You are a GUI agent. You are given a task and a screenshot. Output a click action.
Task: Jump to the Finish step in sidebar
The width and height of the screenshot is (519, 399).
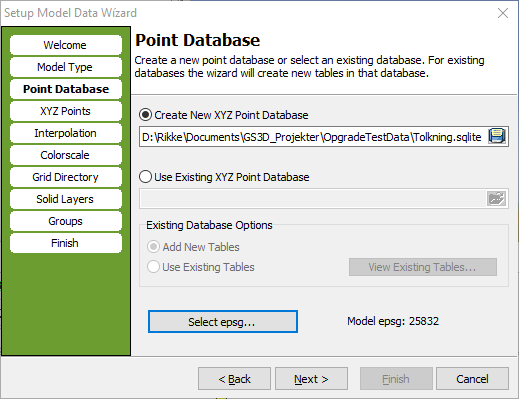point(66,243)
